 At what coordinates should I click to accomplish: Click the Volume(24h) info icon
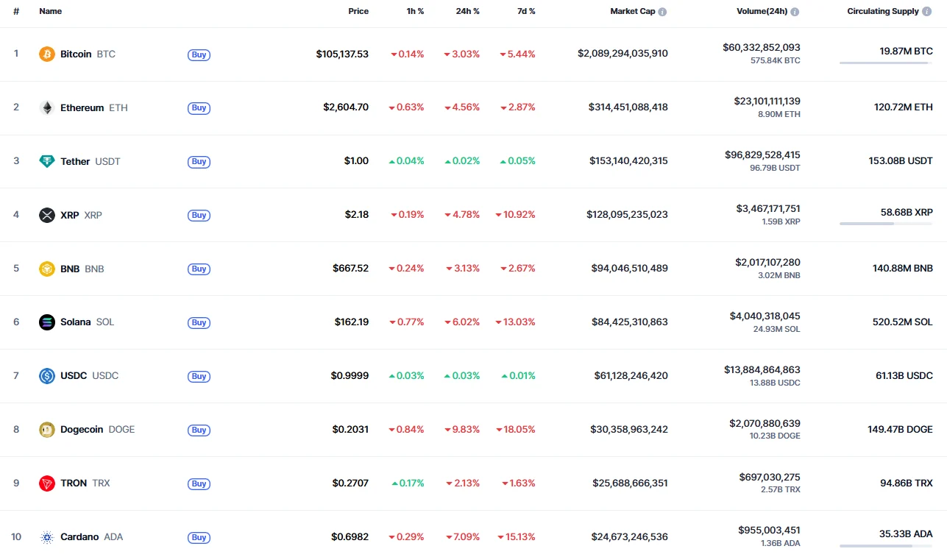point(795,12)
